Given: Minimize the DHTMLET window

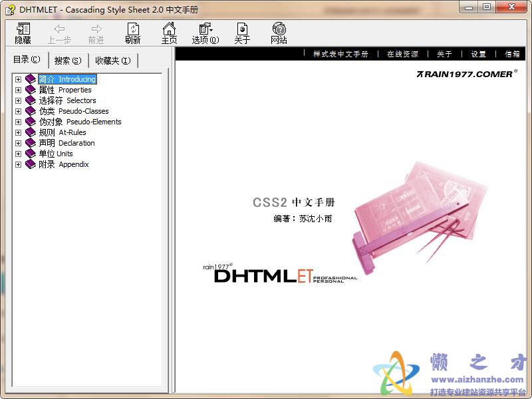Looking at the screenshot, I should (469, 7).
